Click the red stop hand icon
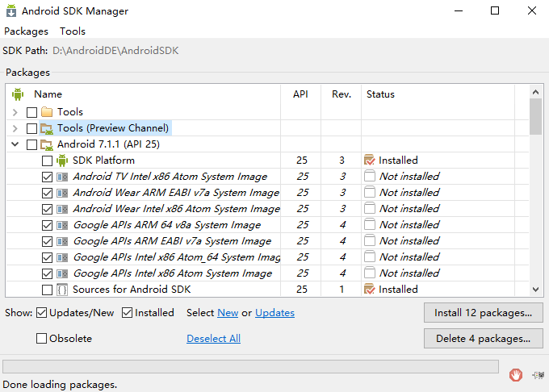The height and width of the screenshot is (392, 549). [x=516, y=375]
